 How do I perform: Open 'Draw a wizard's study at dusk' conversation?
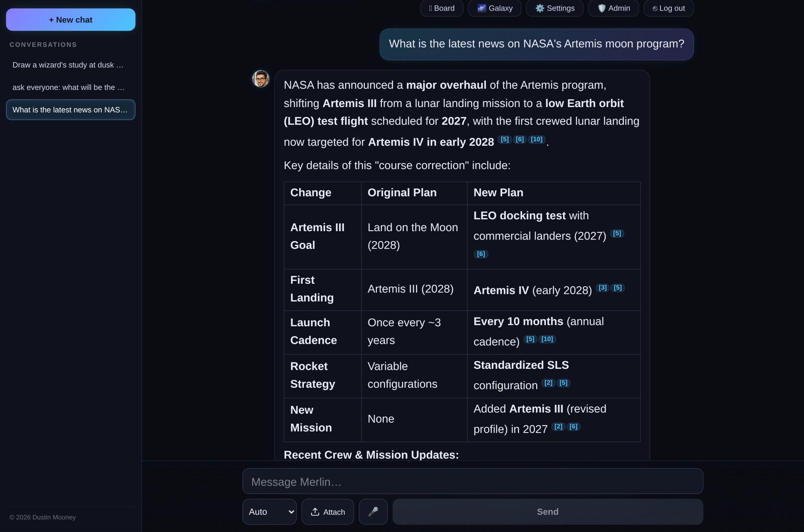(70, 65)
